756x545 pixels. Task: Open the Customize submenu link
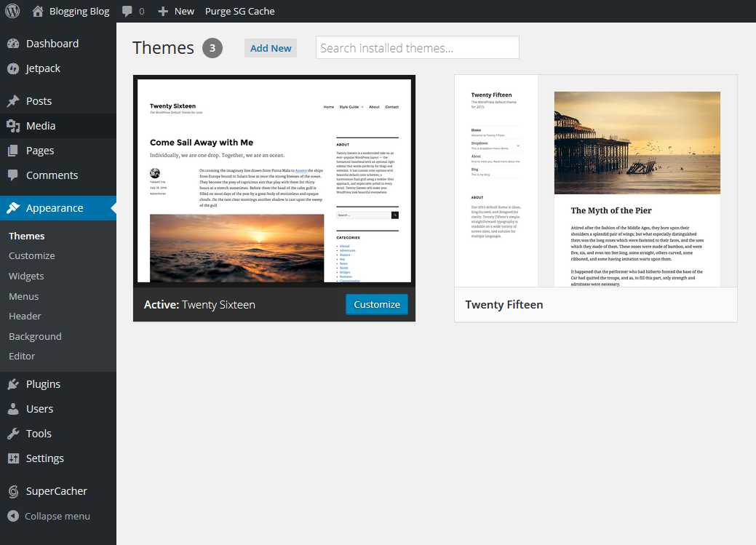[x=32, y=255]
